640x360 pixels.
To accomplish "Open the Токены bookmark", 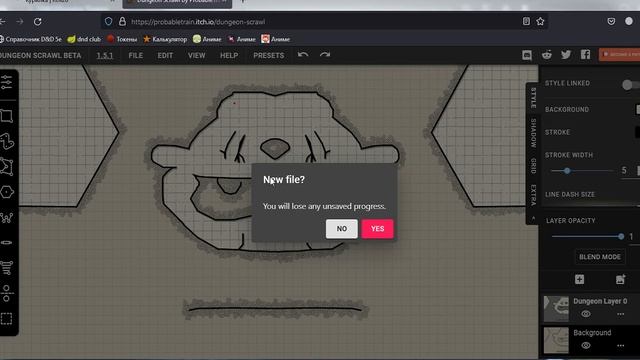I will coord(122,39).
